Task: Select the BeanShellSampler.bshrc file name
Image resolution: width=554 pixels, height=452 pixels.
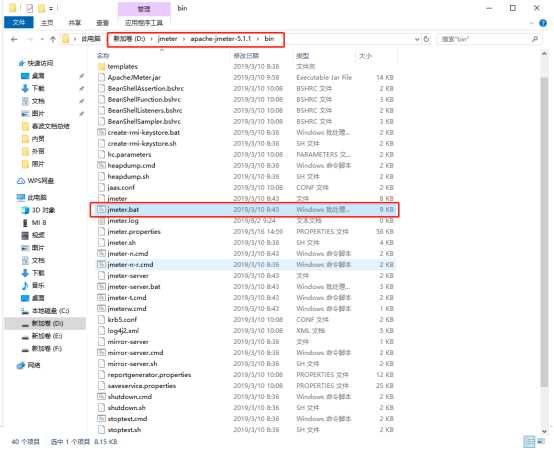Action: (x=144, y=122)
